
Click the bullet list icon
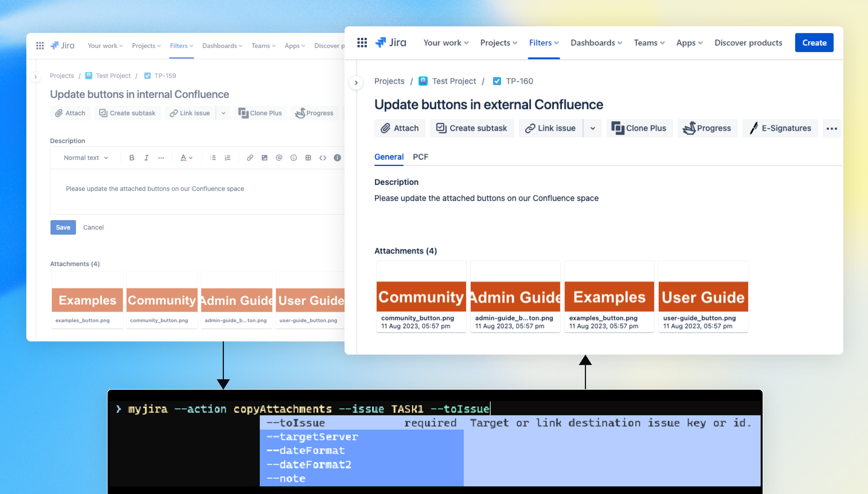(x=213, y=158)
